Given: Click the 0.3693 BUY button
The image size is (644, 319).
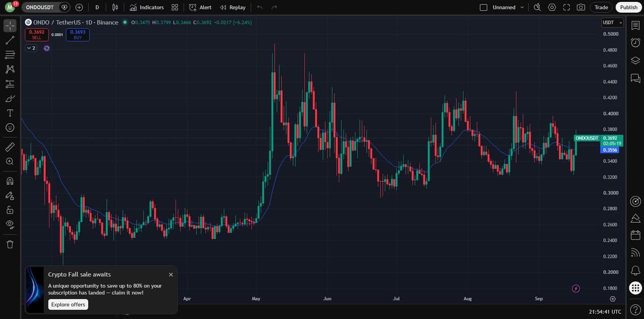Looking at the screenshot, I should click(78, 35).
